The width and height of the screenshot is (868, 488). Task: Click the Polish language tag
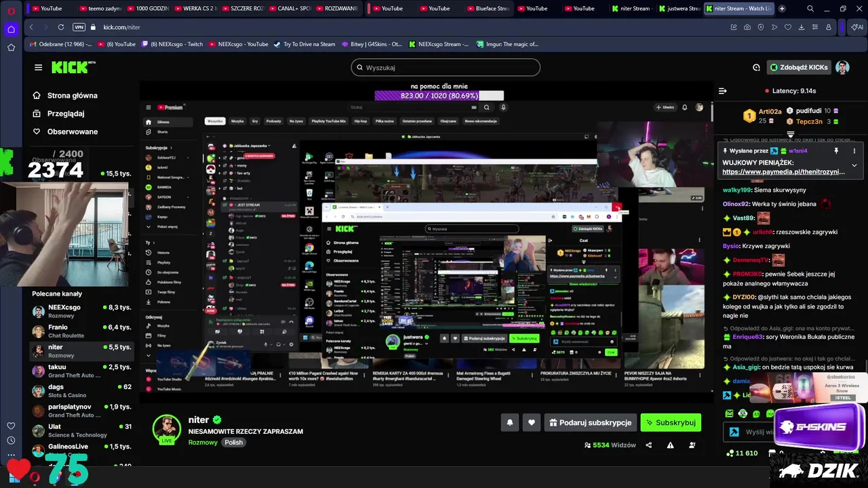234,442
